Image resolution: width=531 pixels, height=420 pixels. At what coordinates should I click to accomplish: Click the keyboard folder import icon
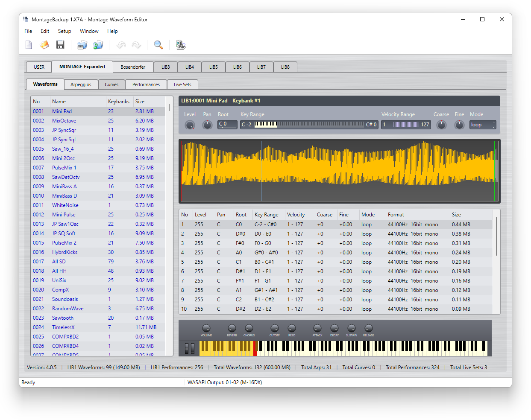click(x=82, y=45)
